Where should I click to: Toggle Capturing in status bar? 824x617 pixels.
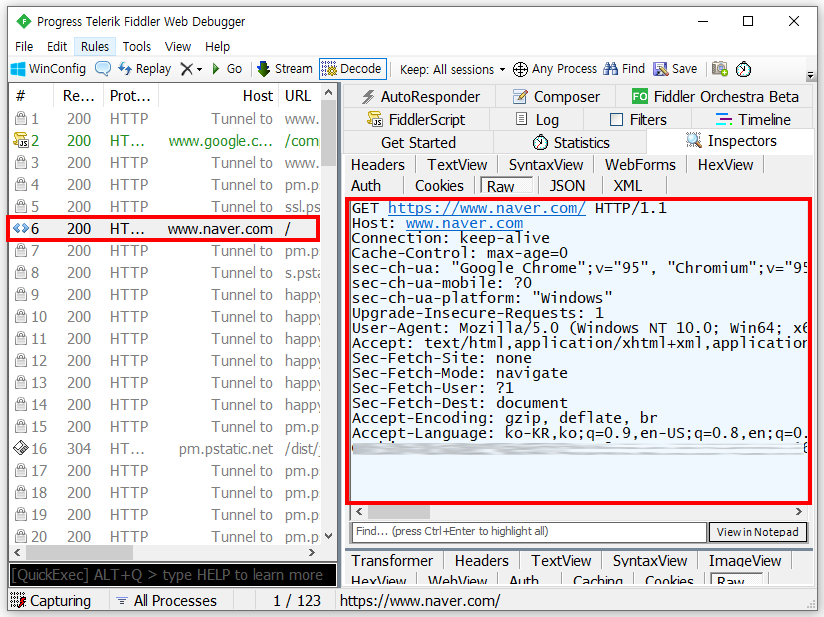[x=50, y=601]
